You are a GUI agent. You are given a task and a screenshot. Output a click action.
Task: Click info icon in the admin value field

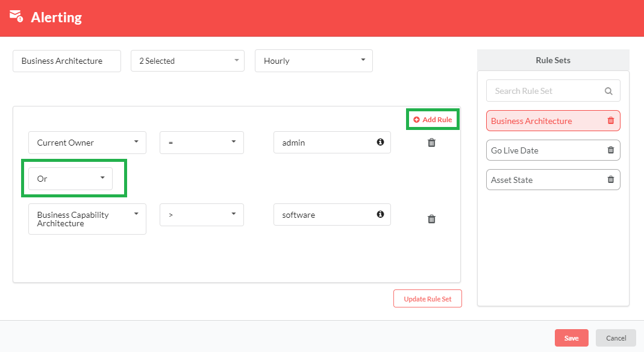coord(380,142)
